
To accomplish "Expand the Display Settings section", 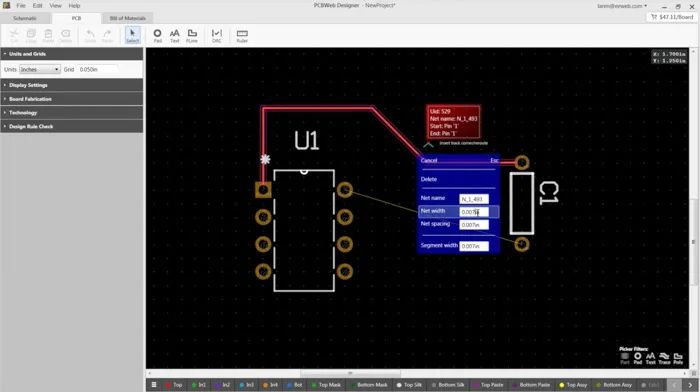I will point(72,85).
